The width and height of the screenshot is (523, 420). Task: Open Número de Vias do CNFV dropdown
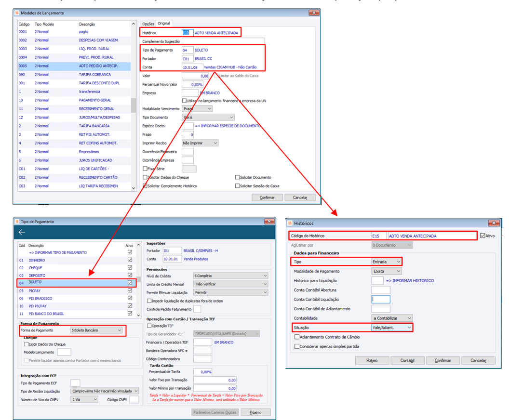pyautogui.click(x=84, y=399)
